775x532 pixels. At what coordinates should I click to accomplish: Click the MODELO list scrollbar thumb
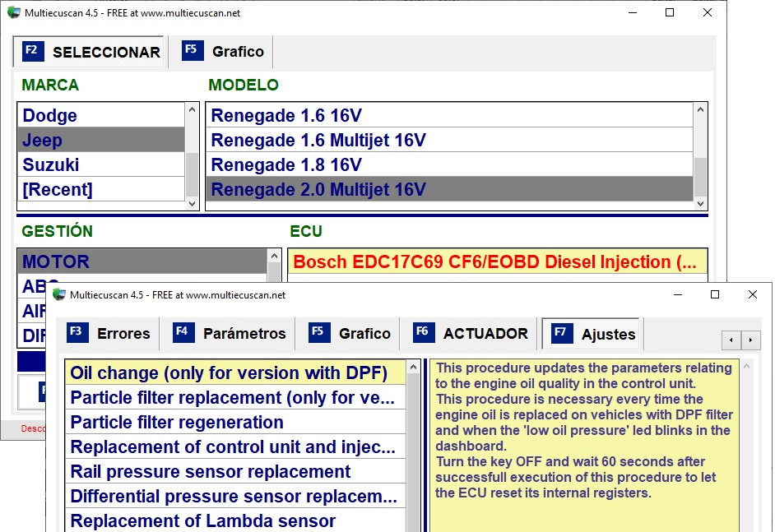700,178
